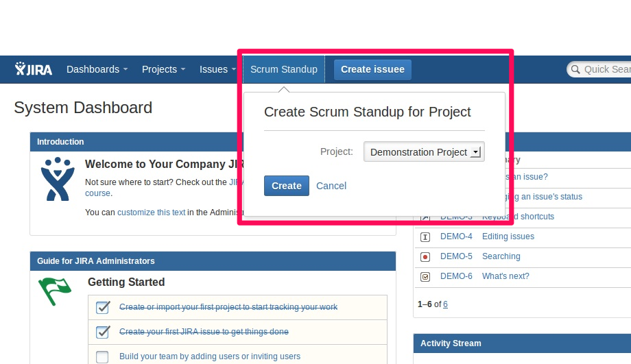Open the Project dropdown in dialog
This screenshot has width=631, height=364.
424,151
